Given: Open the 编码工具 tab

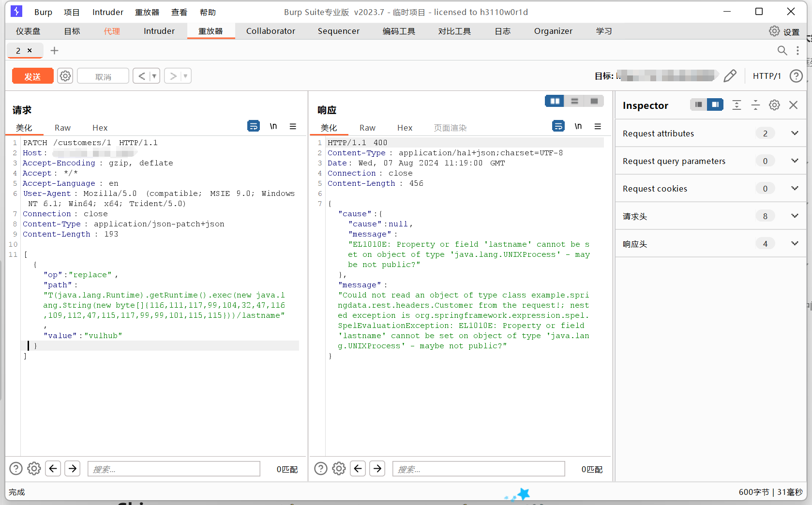Looking at the screenshot, I should pos(399,31).
